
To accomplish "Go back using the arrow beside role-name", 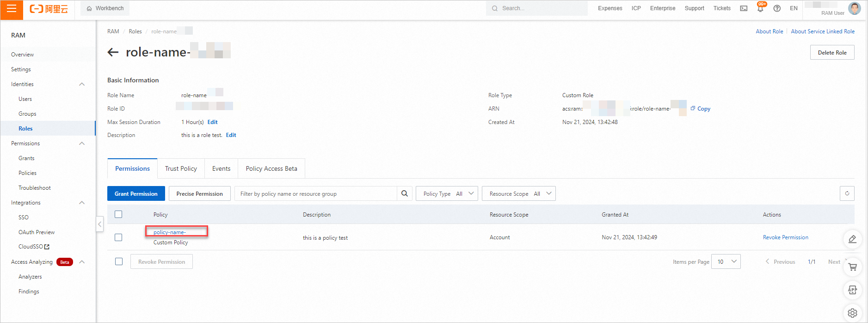I will click(x=113, y=52).
